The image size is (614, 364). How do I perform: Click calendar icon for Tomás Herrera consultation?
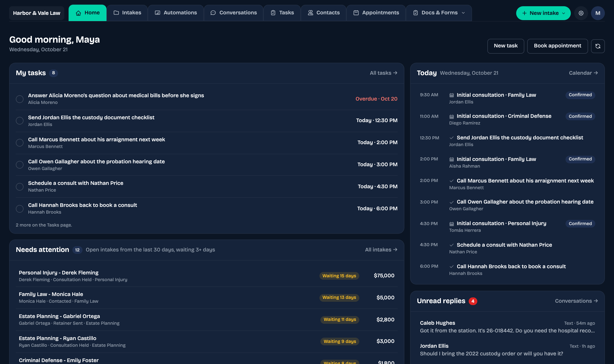coord(451,223)
